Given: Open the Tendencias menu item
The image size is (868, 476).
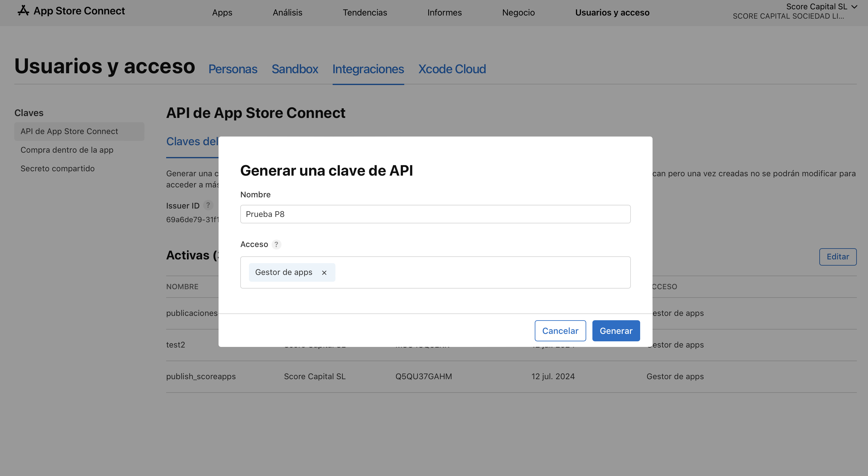Looking at the screenshot, I should coord(365,12).
